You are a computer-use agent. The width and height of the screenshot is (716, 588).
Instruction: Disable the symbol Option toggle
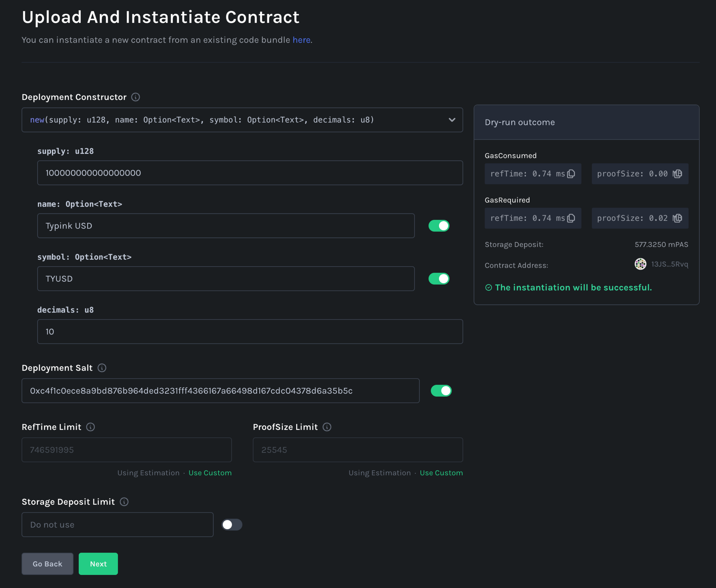(439, 279)
